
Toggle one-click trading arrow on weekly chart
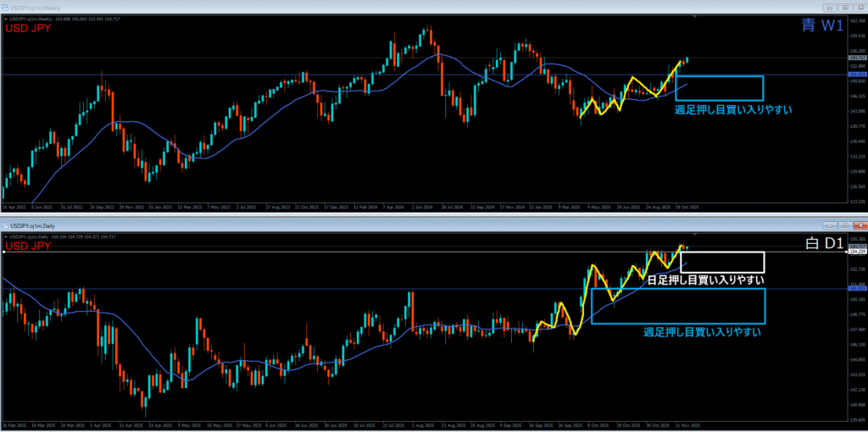tap(6, 18)
